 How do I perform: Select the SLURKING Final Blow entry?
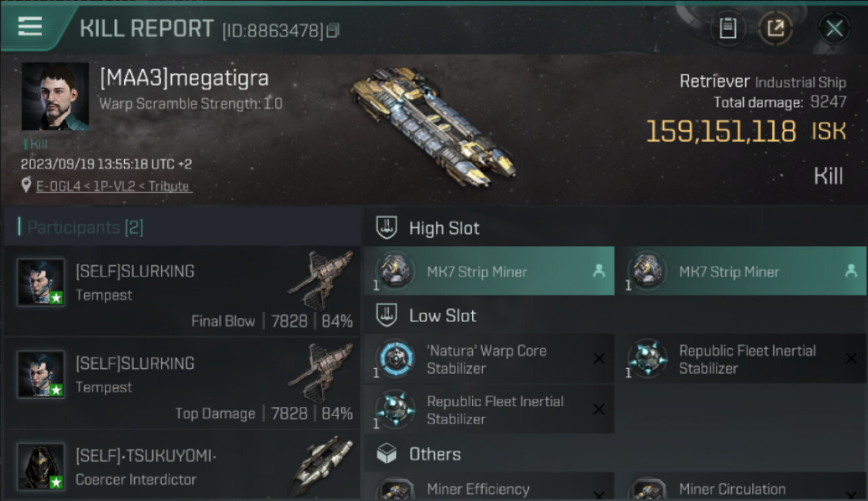coord(182,291)
